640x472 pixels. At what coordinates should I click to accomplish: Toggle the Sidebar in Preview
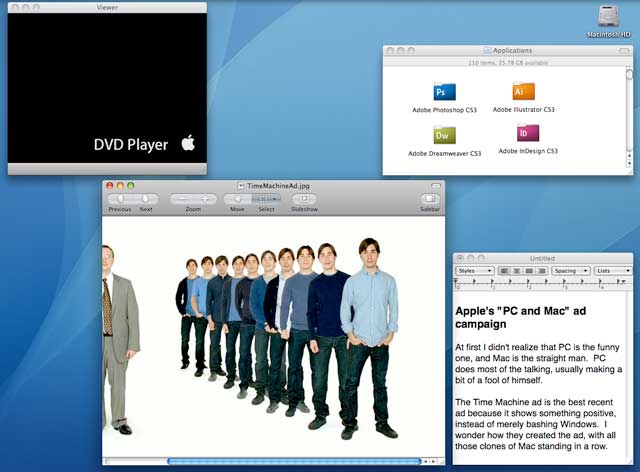[x=430, y=199]
